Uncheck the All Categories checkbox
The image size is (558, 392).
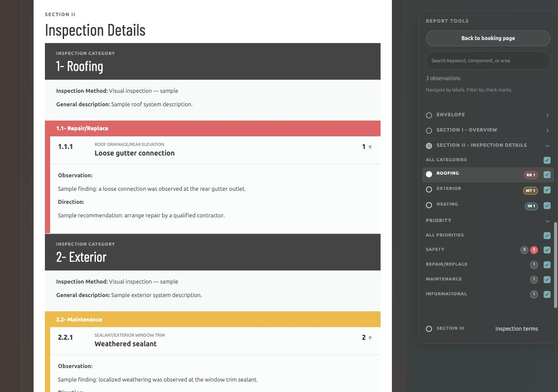tap(547, 160)
